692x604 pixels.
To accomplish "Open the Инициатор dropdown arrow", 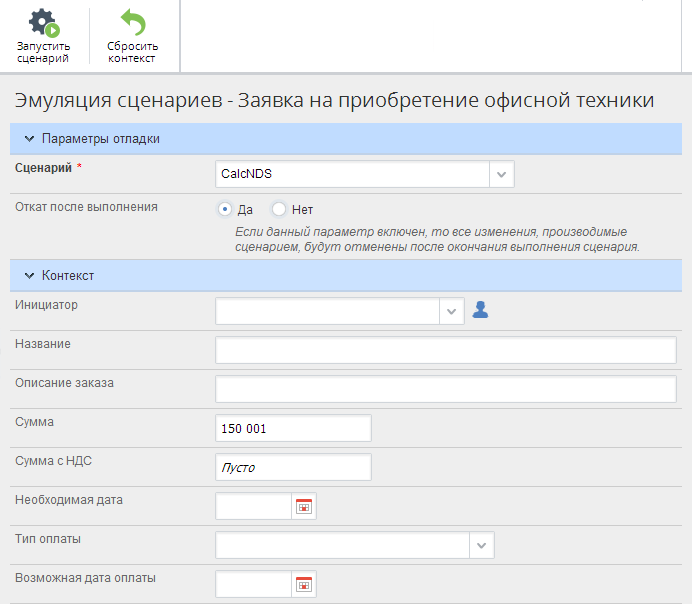I will (451, 311).
